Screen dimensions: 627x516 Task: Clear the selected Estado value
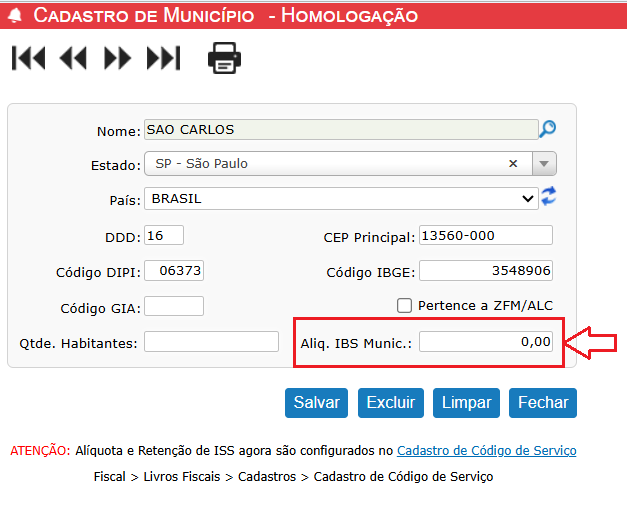point(513,163)
